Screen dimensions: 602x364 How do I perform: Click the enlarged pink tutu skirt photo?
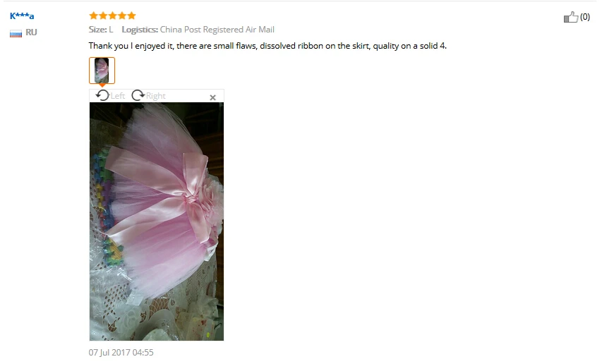point(157,222)
